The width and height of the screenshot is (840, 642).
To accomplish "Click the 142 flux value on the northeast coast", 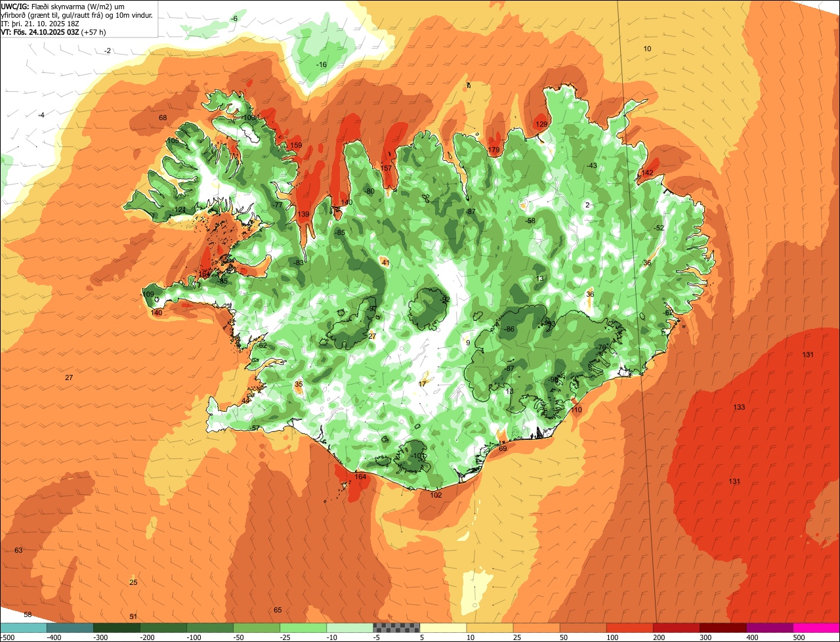I will [x=647, y=173].
